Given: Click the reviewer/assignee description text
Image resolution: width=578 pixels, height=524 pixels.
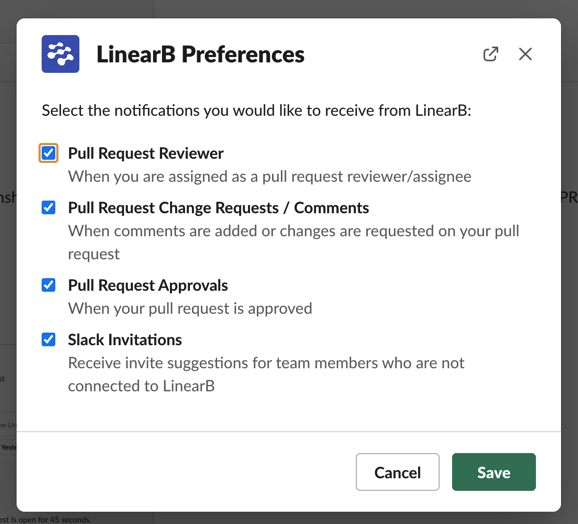Looking at the screenshot, I should (x=269, y=177).
